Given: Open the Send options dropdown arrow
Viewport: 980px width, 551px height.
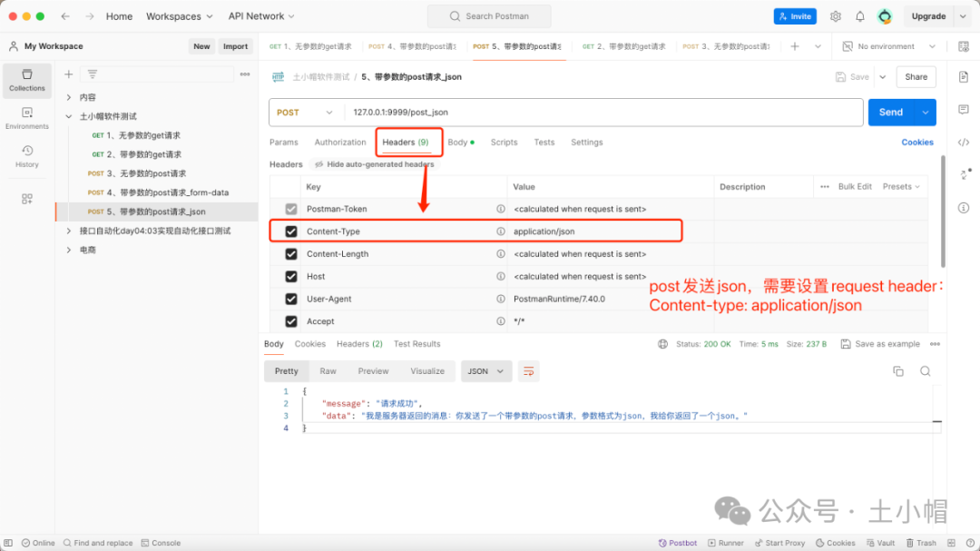Looking at the screenshot, I should (x=925, y=113).
